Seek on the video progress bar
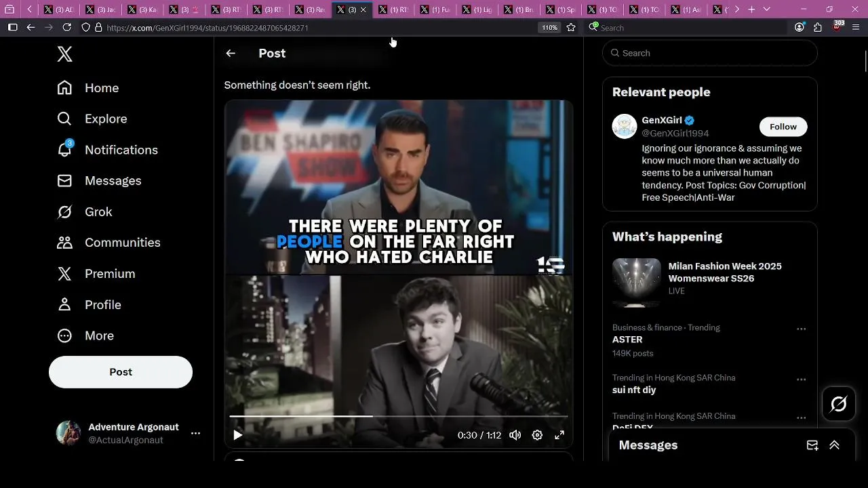This screenshot has width=868, height=488. (399, 416)
